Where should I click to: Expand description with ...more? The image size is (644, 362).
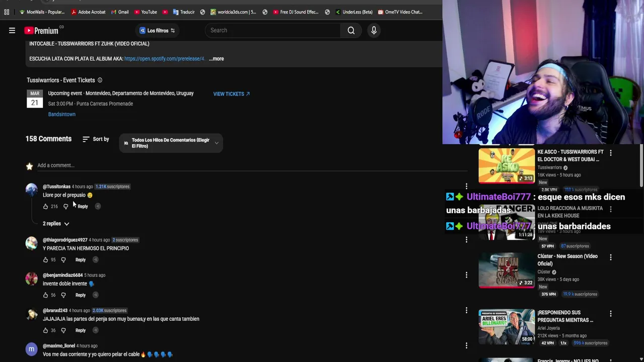coord(216,59)
